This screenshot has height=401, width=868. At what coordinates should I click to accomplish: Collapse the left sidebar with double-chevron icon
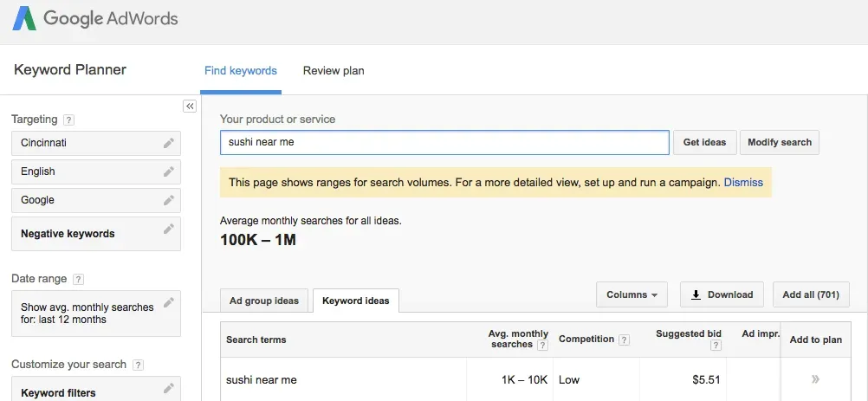pos(190,107)
